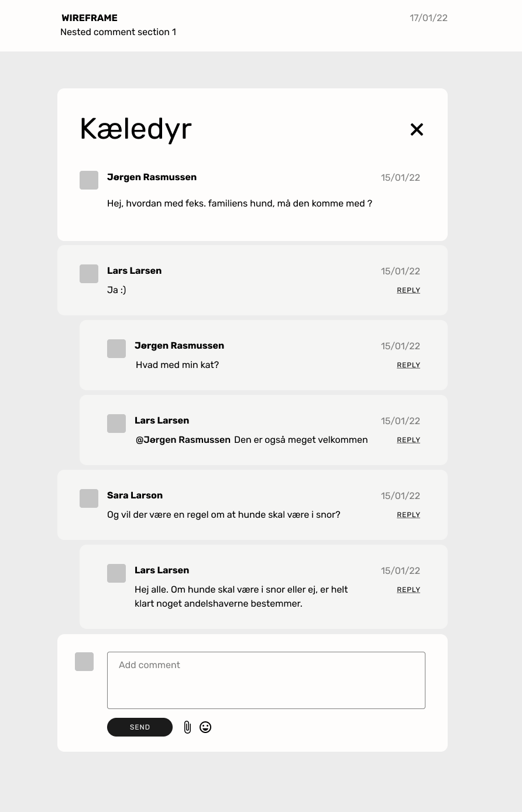
Task: Open the @Jørgen Rasmussen mention
Action: [x=181, y=440]
